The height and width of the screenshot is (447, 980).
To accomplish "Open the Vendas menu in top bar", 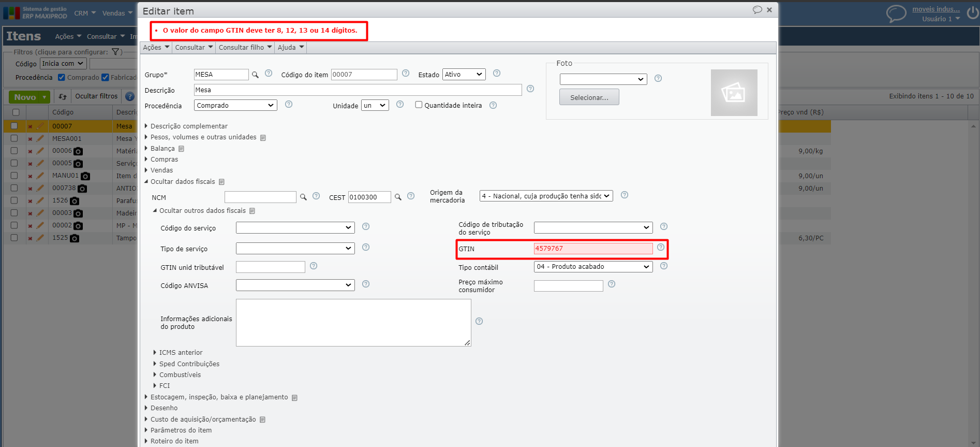I will tap(117, 13).
